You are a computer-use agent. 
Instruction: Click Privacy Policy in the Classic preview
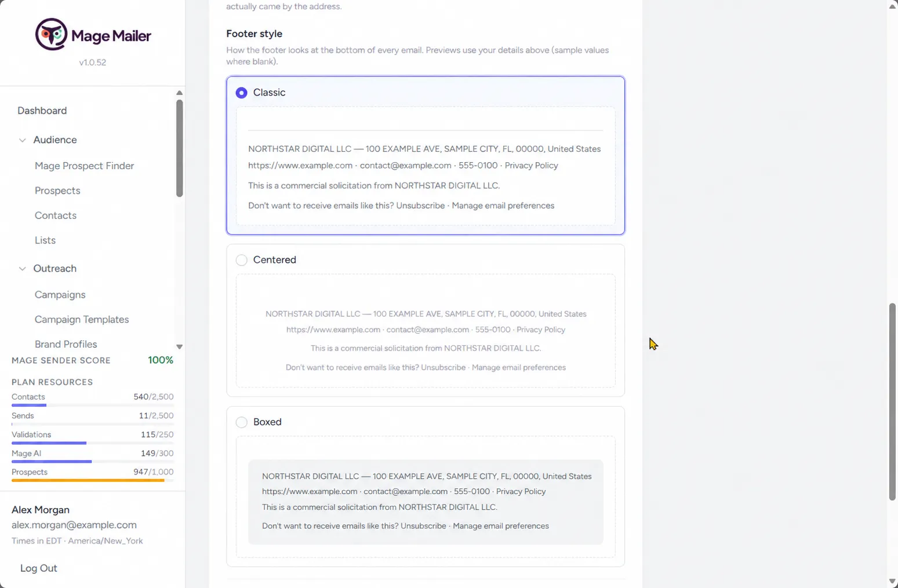pyautogui.click(x=531, y=166)
